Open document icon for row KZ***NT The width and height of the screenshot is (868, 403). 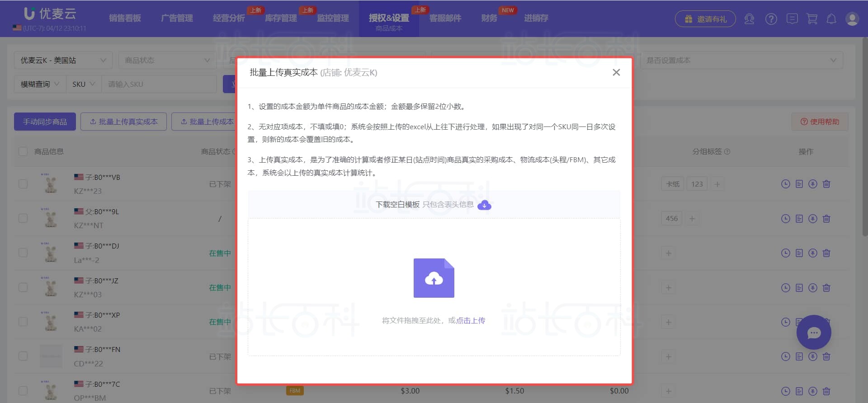(799, 219)
